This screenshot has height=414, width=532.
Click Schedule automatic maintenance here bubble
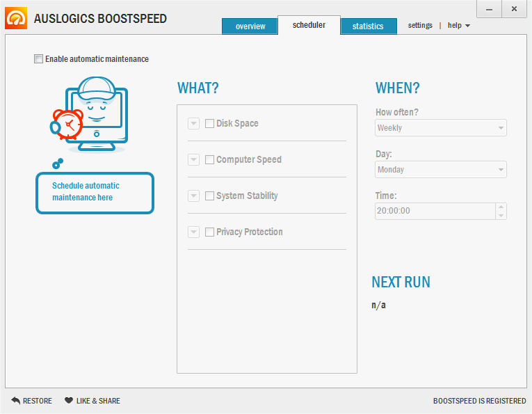pyautogui.click(x=95, y=193)
